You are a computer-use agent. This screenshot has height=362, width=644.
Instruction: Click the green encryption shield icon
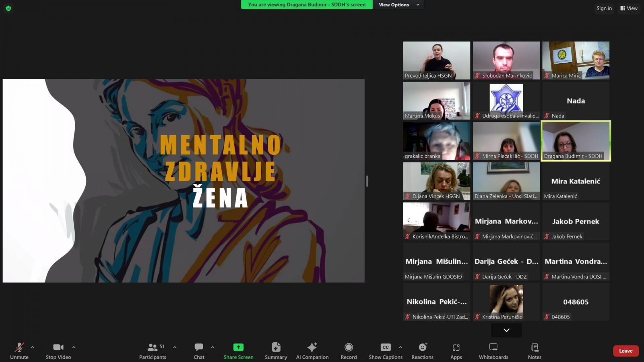(8, 8)
